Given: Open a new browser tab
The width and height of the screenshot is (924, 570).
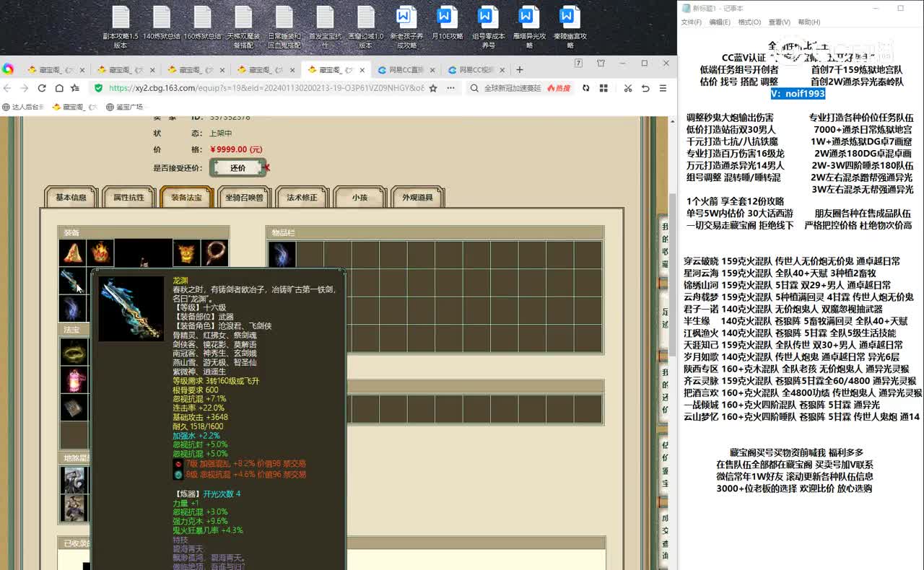Looking at the screenshot, I should tap(519, 70).
